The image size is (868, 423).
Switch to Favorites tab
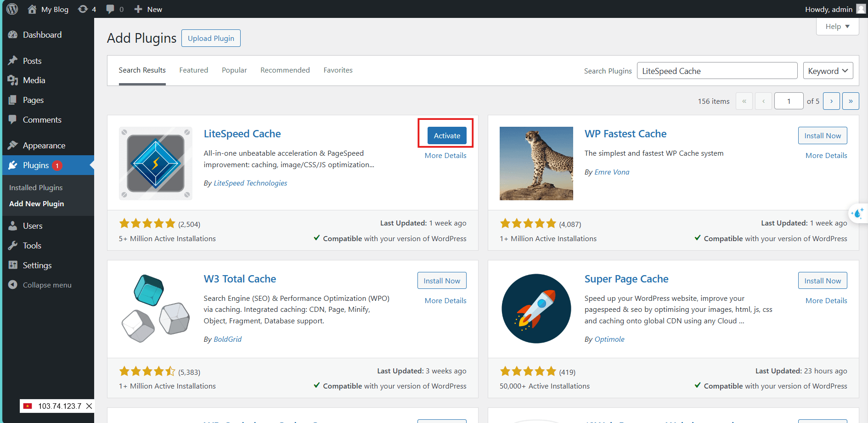pos(338,70)
